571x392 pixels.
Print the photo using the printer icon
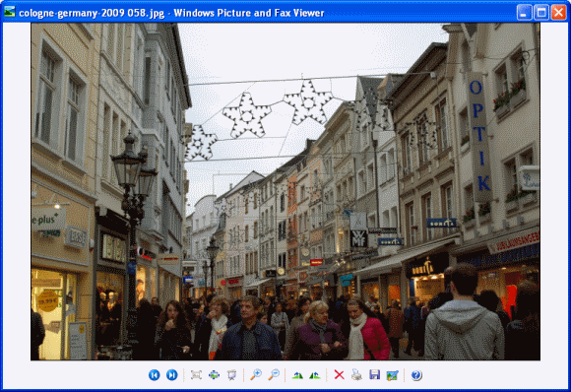pyautogui.click(x=356, y=375)
